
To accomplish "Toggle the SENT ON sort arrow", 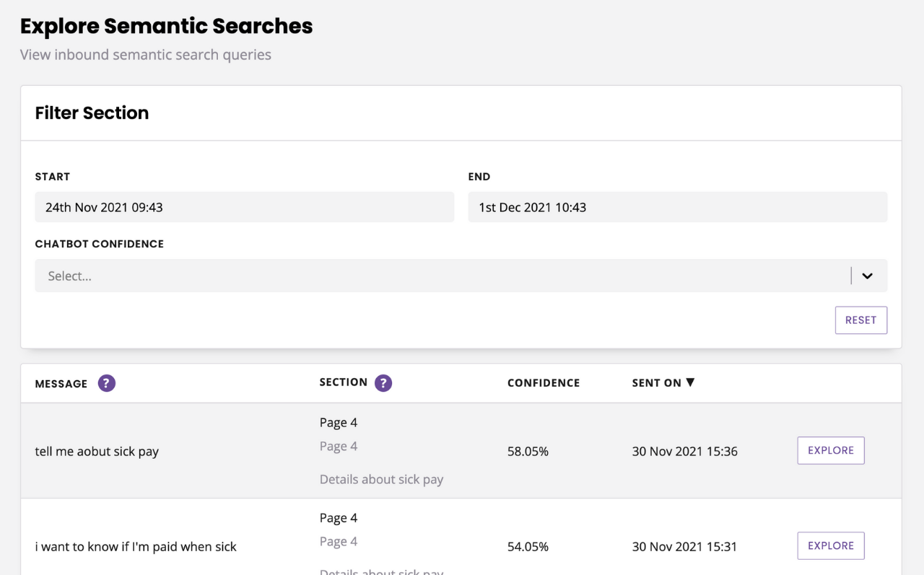I will [690, 382].
